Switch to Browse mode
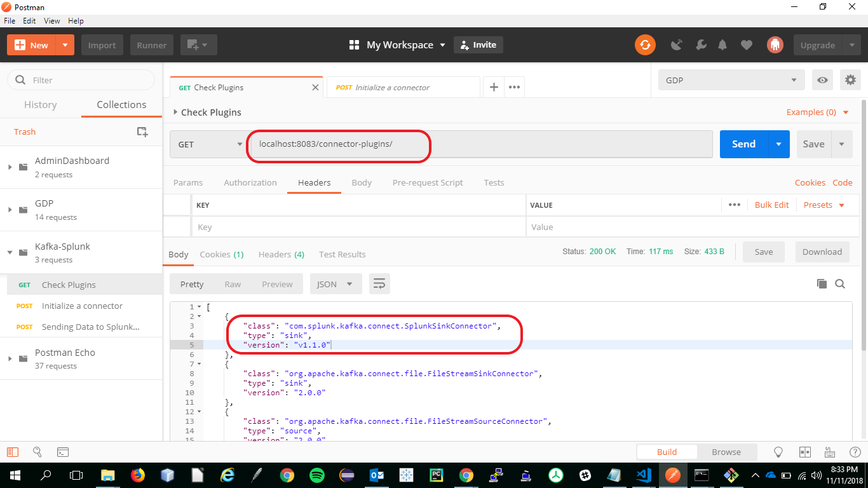This screenshot has width=868, height=488. pos(726,452)
